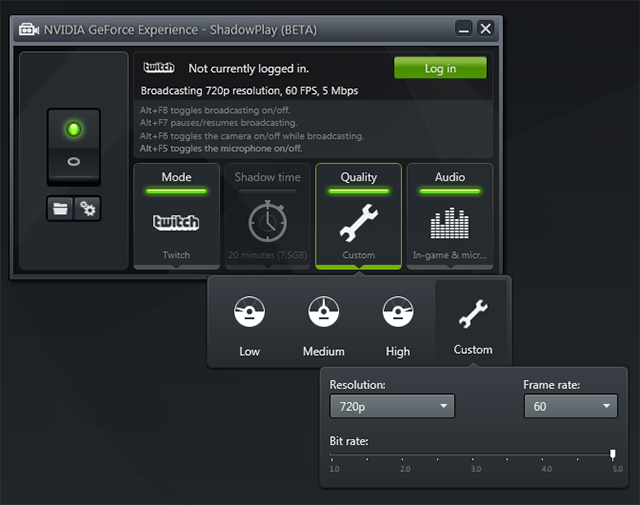Select the Medium quality preset
640x505 pixels.
tap(324, 326)
